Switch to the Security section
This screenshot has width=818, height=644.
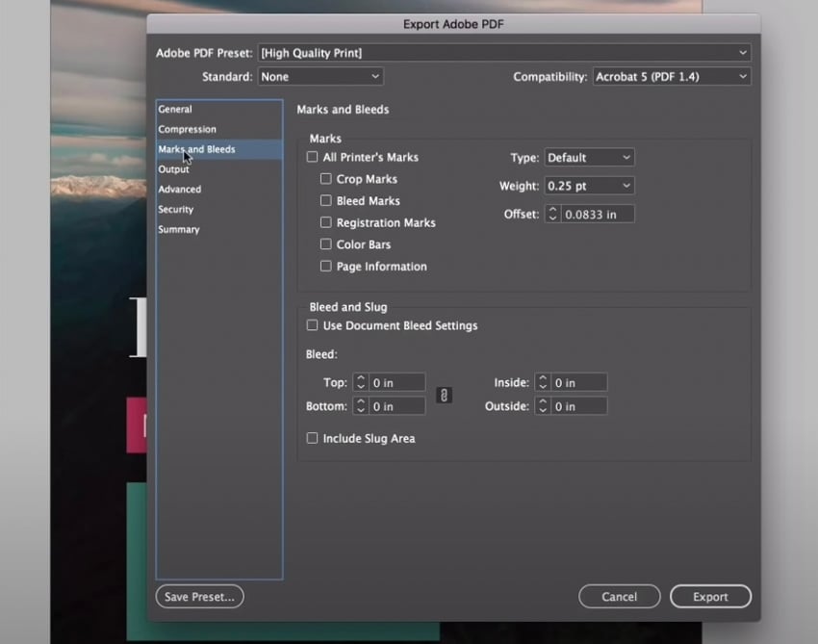(x=176, y=209)
